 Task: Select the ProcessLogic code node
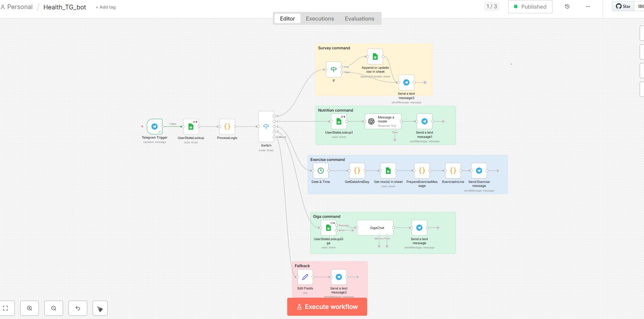click(x=227, y=127)
